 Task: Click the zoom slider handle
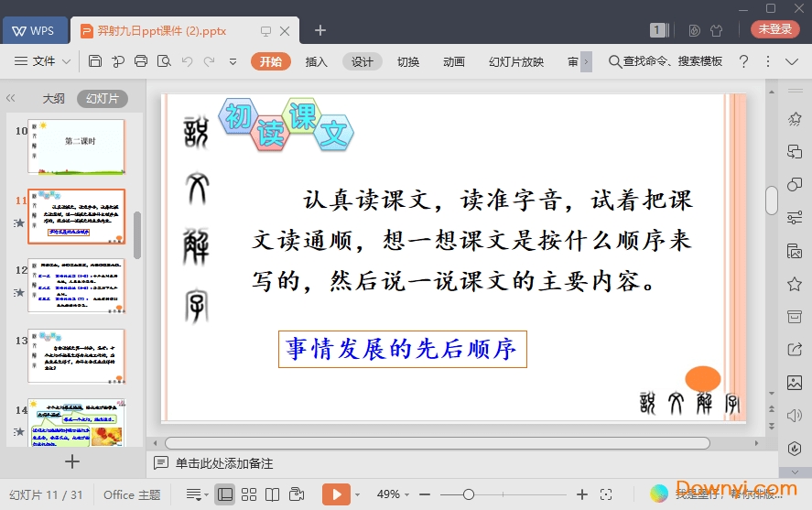pyautogui.click(x=469, y=494)
